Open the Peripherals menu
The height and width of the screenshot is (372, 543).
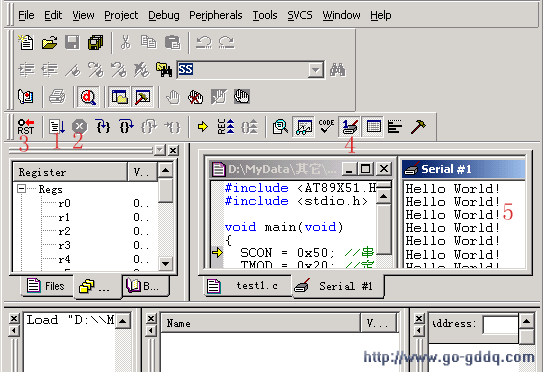pyautogui.click(x=215, y=15)
